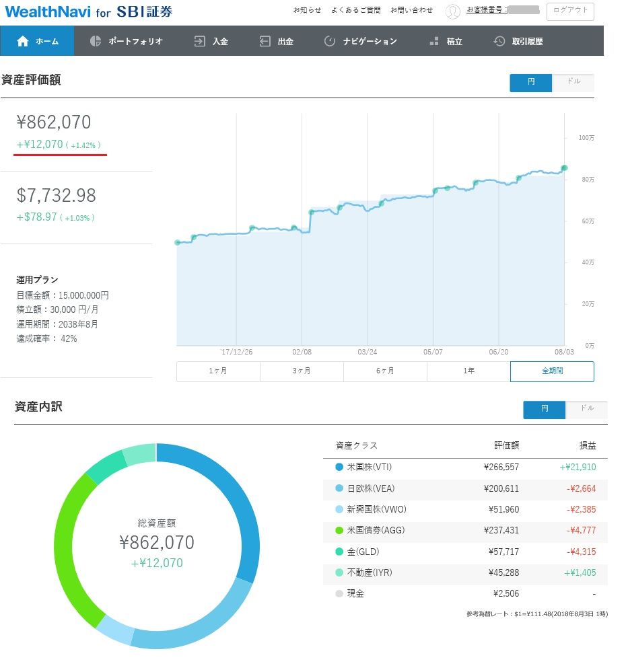Click the 現金 gray color dot

339,593
